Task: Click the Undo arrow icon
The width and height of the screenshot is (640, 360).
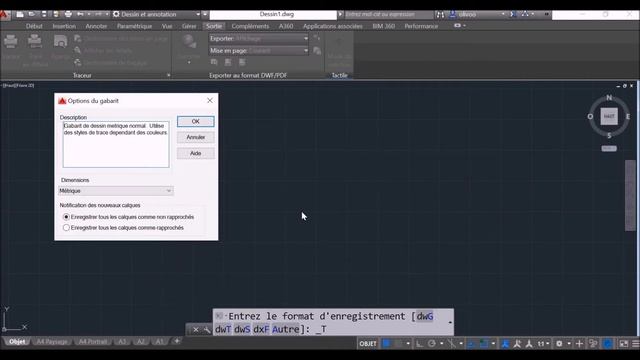Action: (80, 14)
